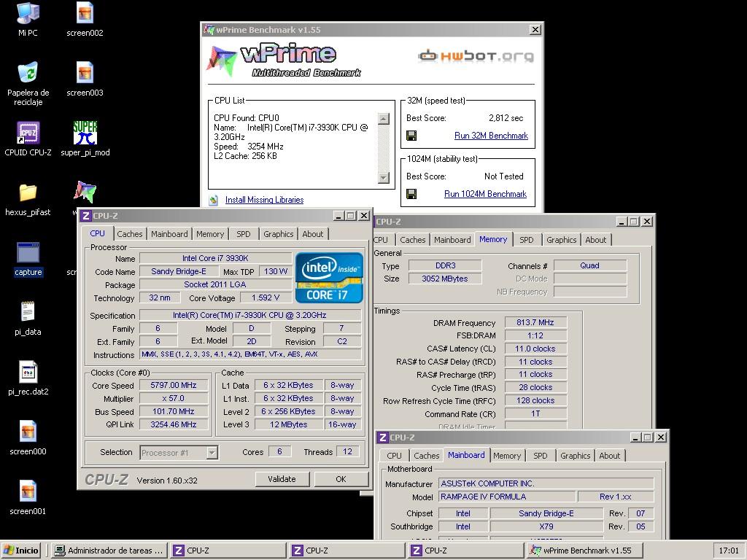This screenshot has height=560, width=747.
Task: Click the RAMPAGE IV FORMULA model field
Action: [x=506, y=497]
